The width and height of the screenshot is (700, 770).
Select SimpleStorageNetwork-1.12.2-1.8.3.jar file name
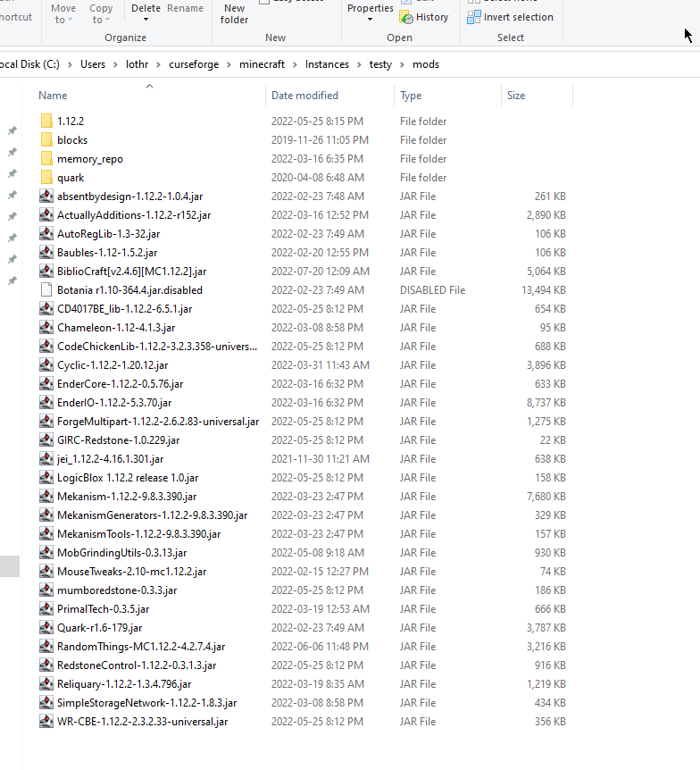[146, 703]
